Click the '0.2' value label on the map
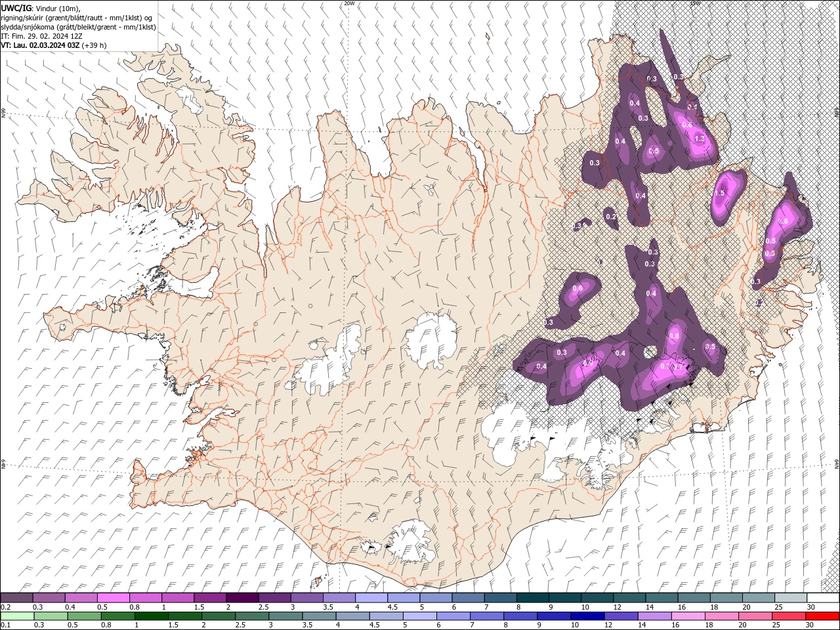 (x=611, y=217)
